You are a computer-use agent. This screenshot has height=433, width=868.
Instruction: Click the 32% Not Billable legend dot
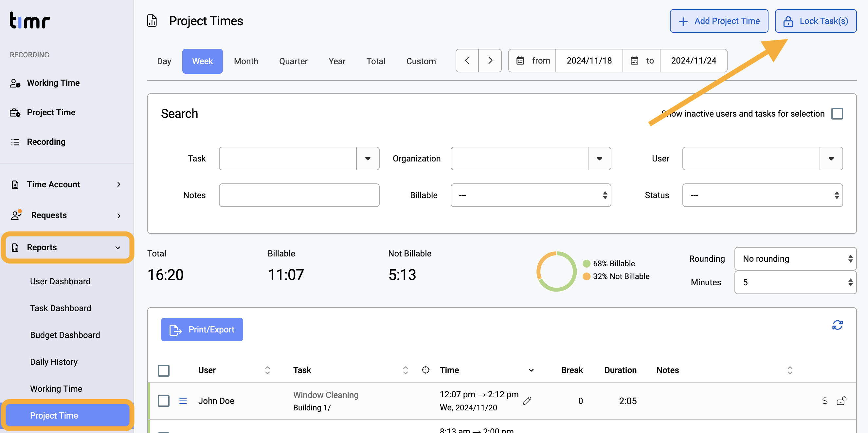point(586,276)
